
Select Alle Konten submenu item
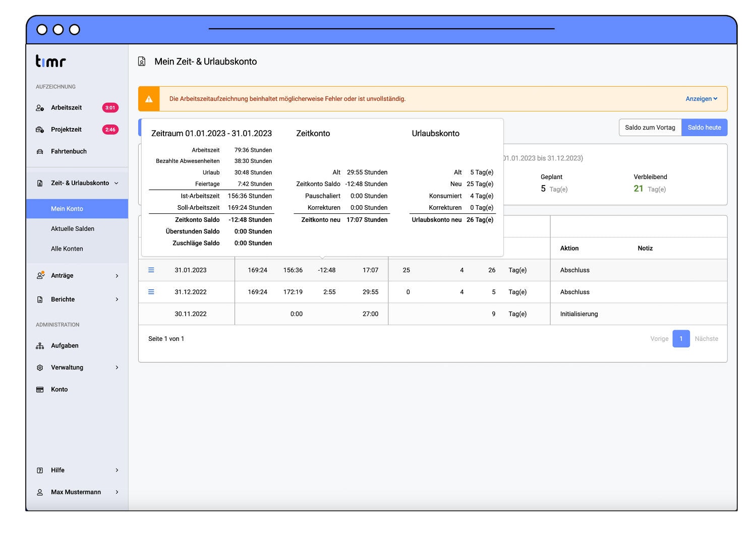point(67,249)
